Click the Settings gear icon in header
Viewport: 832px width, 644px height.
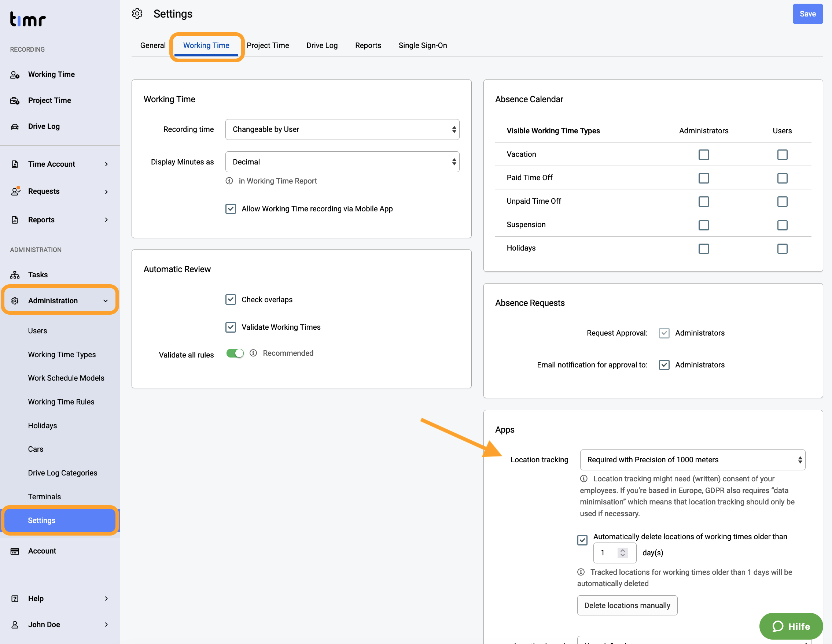click(x=137, y=14)
